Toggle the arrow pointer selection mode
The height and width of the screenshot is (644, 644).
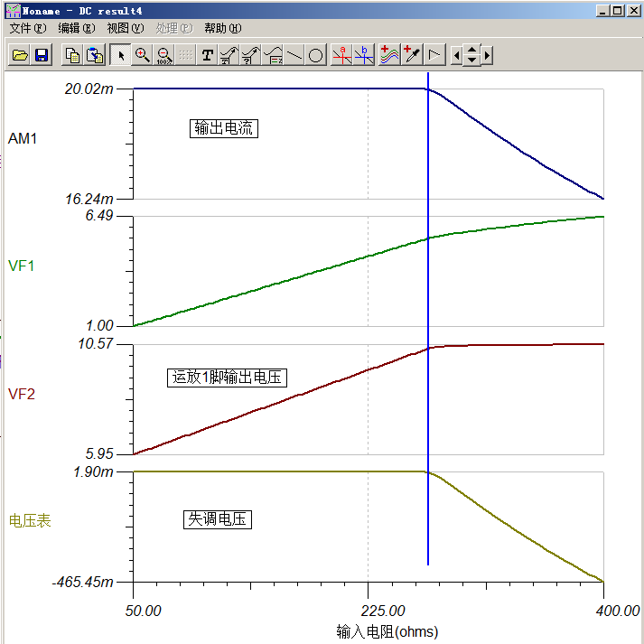click(120, 56)
